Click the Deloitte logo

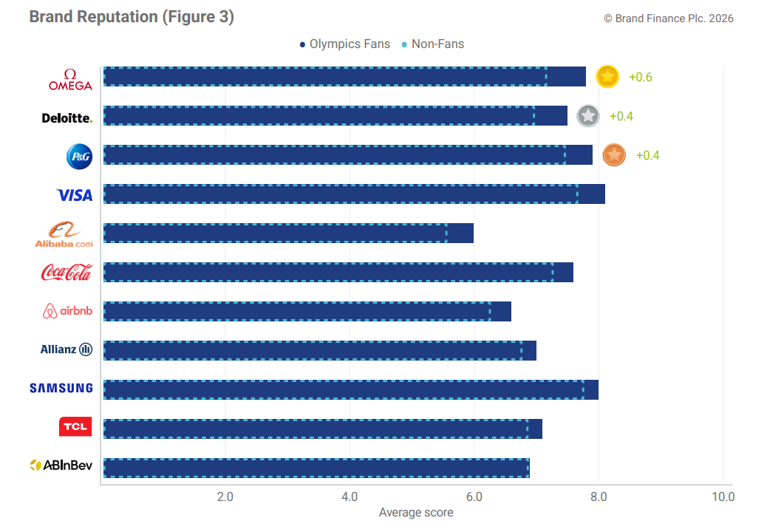point(67,118)
